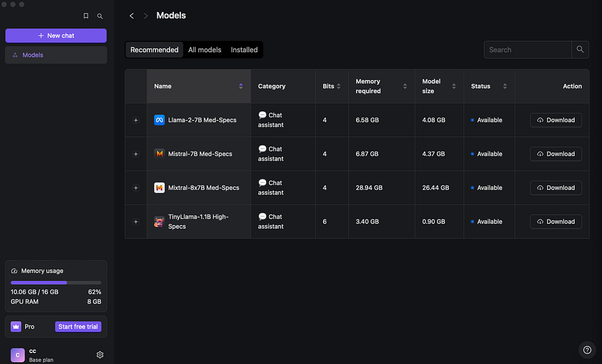Screen dimensions: 602x364
Task: Click the Category column header
Action: pyautogui.click(x=272, y=86)
